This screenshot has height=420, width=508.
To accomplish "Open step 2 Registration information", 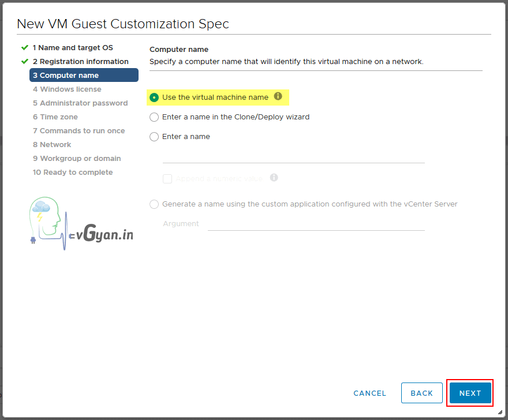I will [80, 61].
